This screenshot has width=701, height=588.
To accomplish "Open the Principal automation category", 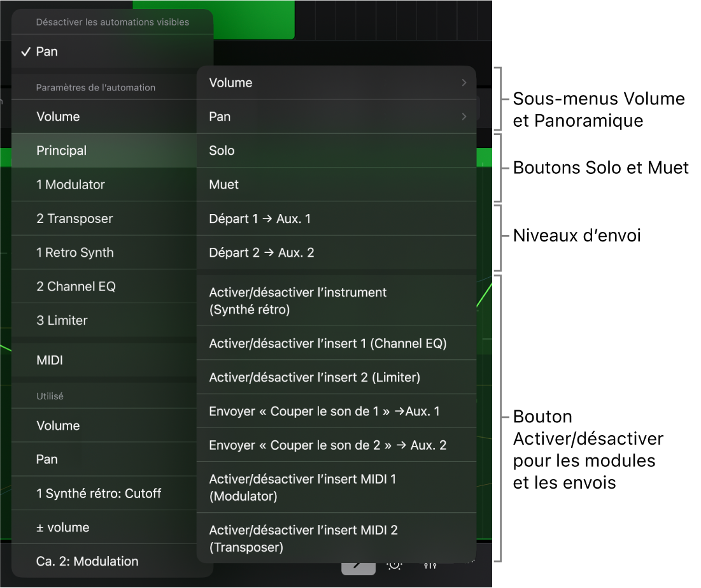I will (61, 150).
